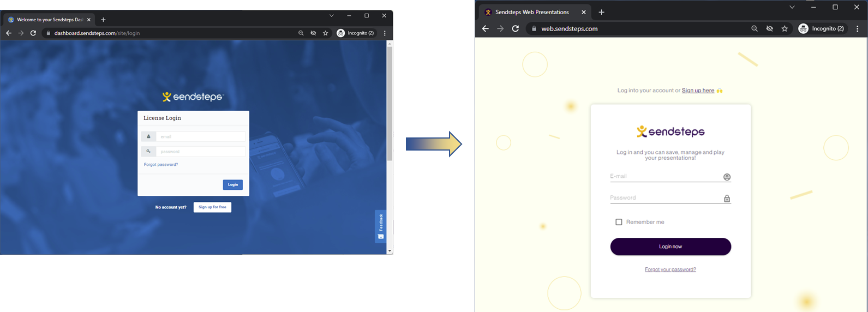Click the 'Sign up for free' button

pos(212,207)
